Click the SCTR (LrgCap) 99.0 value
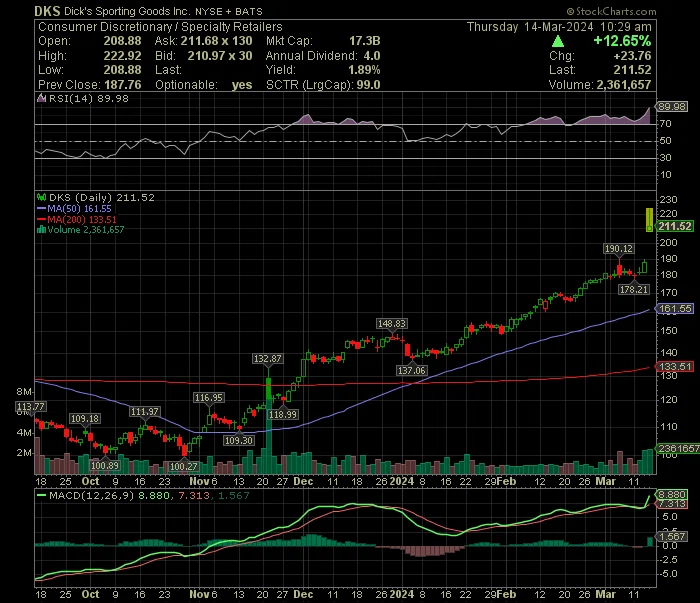The height and width of the screenshot is (603, 700). pos(368,84)
